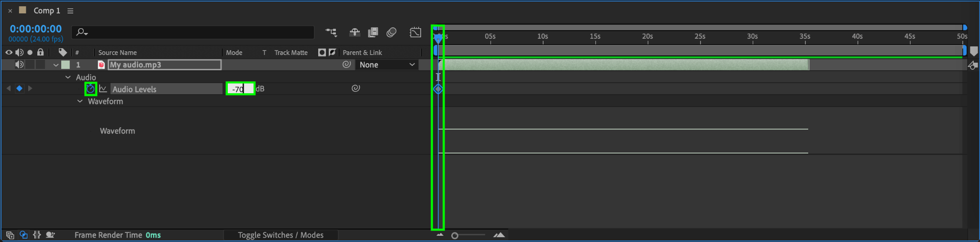Viewport: 980px width, 242px height.
Task: Click the timeline zoom slider handle
Action: 455,235
